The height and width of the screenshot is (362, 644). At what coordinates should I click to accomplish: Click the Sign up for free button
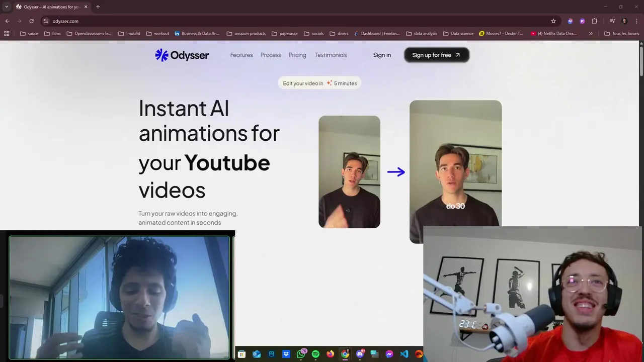[436, 55]
